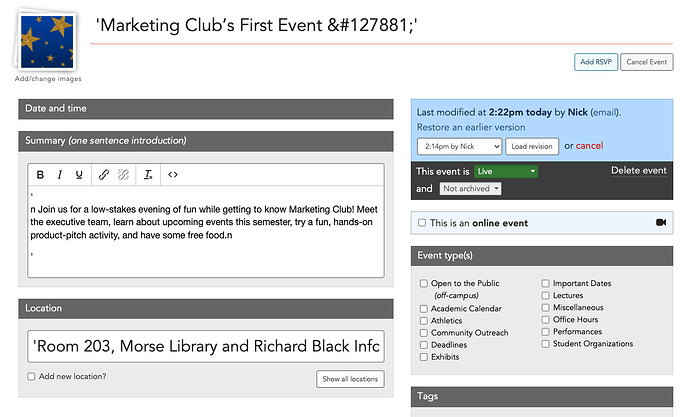The image size is (690, 417).
Task: Click the Summary section header
Action: point(206,141)
